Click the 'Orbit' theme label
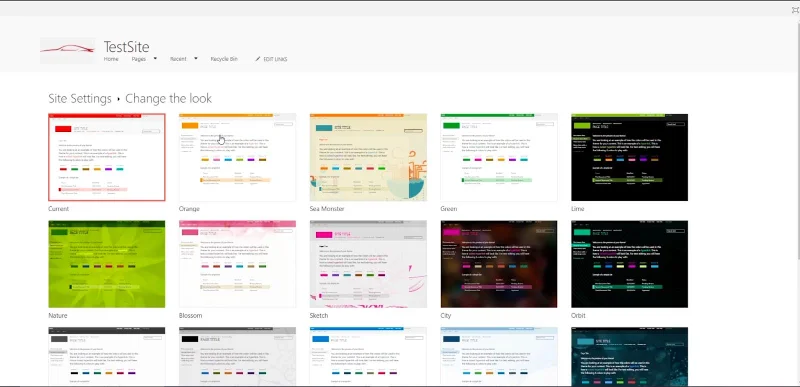800x387 pixels. (x=578, y=316)
